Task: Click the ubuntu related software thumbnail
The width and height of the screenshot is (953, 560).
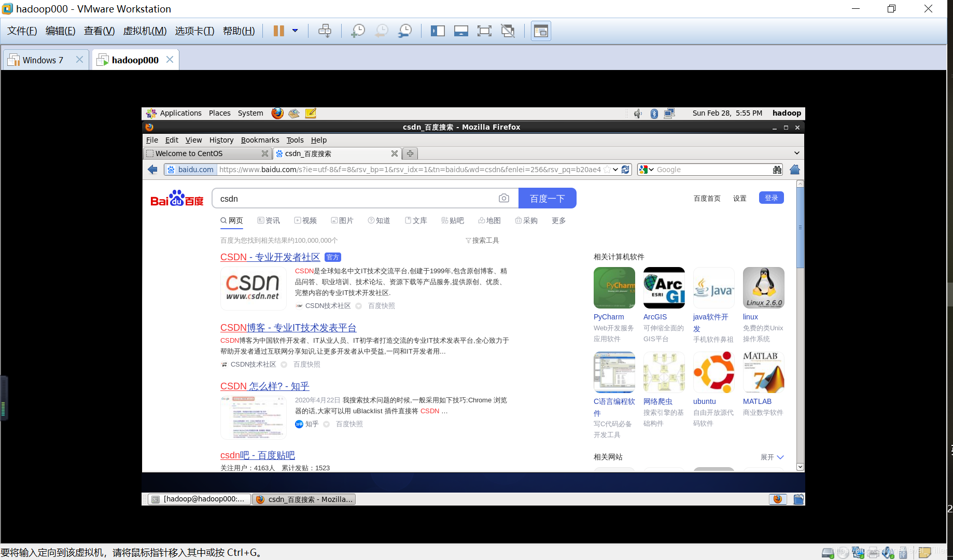Action: 714,372
